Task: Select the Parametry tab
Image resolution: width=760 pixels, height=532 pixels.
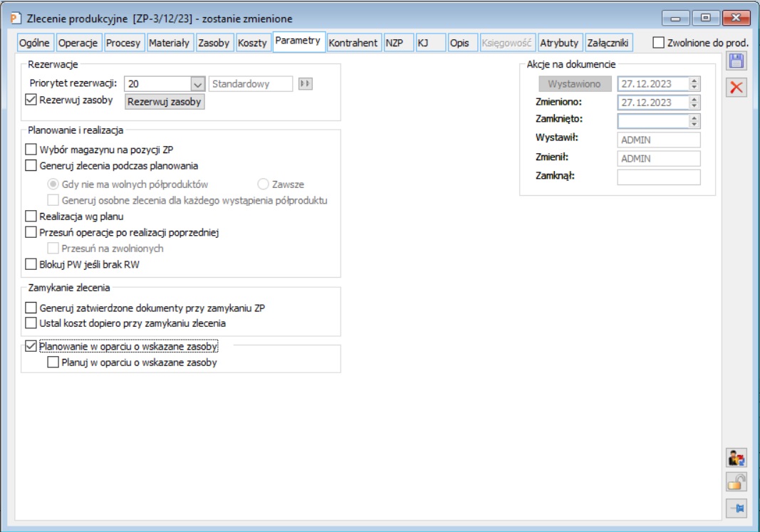Action: click(298, 41)
